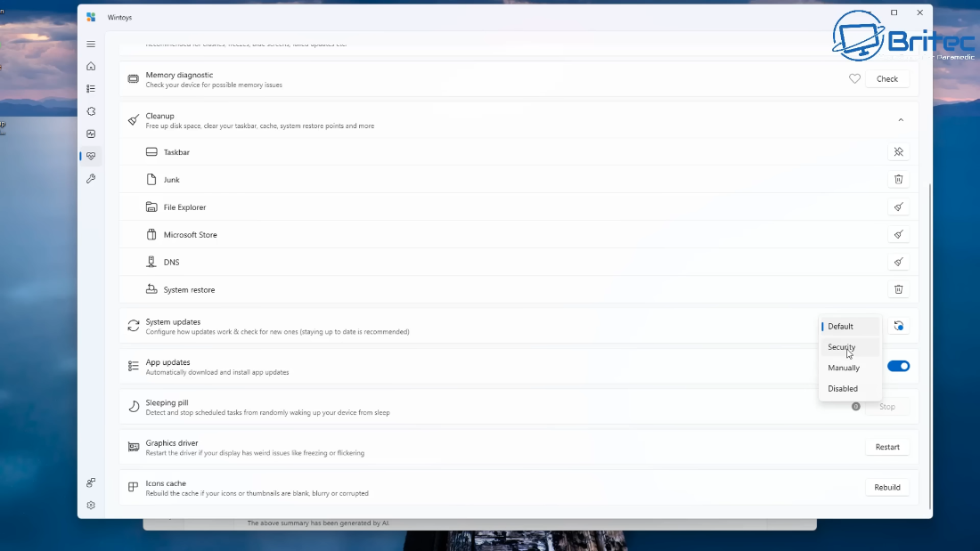Click the DNS row label
Image resolution: width=980 pixels, height=551 pixels.
coord(171,263)
